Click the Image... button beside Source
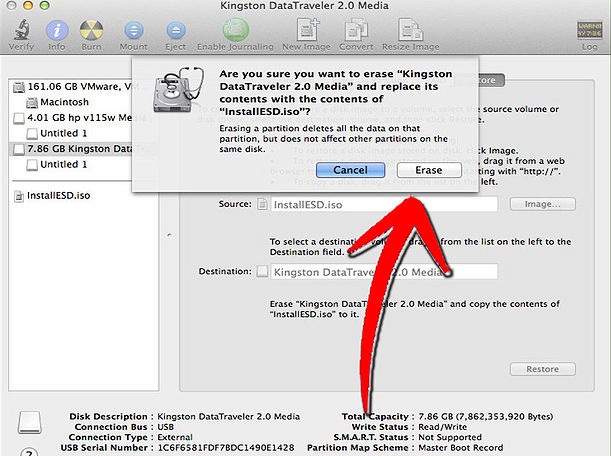This screenshot has width=611, height=456. point(542,204)
